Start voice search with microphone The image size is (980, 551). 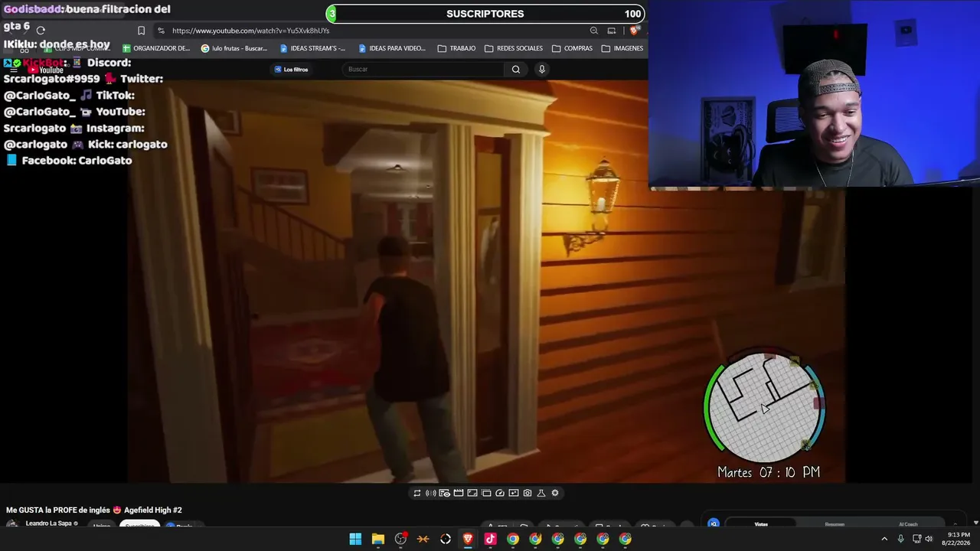point(542,70)
